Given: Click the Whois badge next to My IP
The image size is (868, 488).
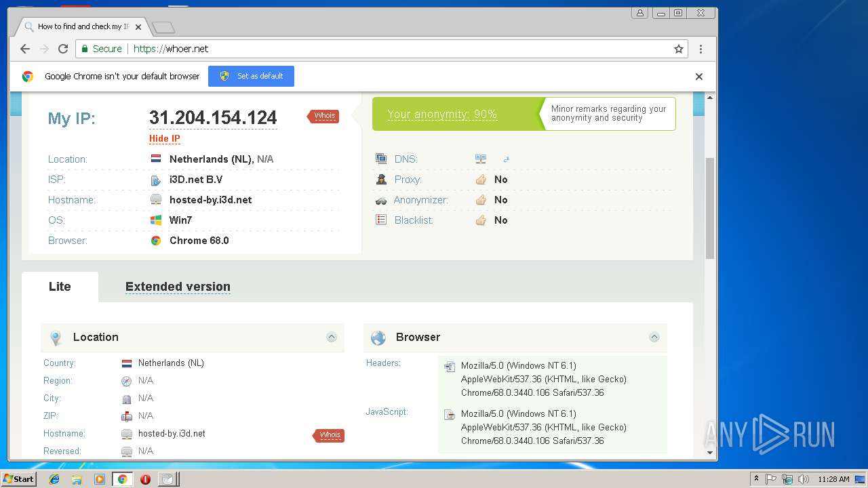Looking at the screenshot, I should 323,116.
